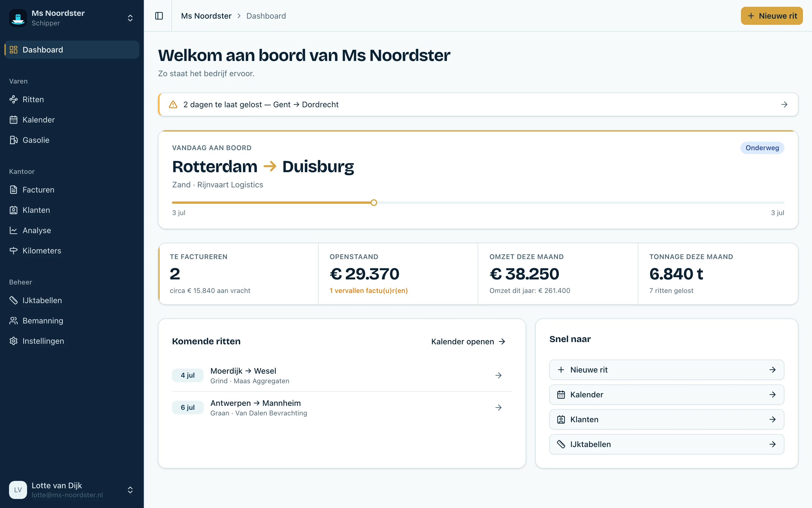Click the arrow on Moerdijk → Wesel row
Viewport: 812px width, 508px height.
click(x=498, y=375)
